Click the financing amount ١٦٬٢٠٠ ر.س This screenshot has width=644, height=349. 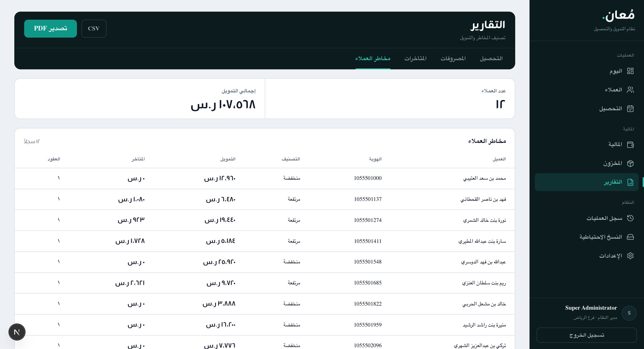(x=221, y=325)
